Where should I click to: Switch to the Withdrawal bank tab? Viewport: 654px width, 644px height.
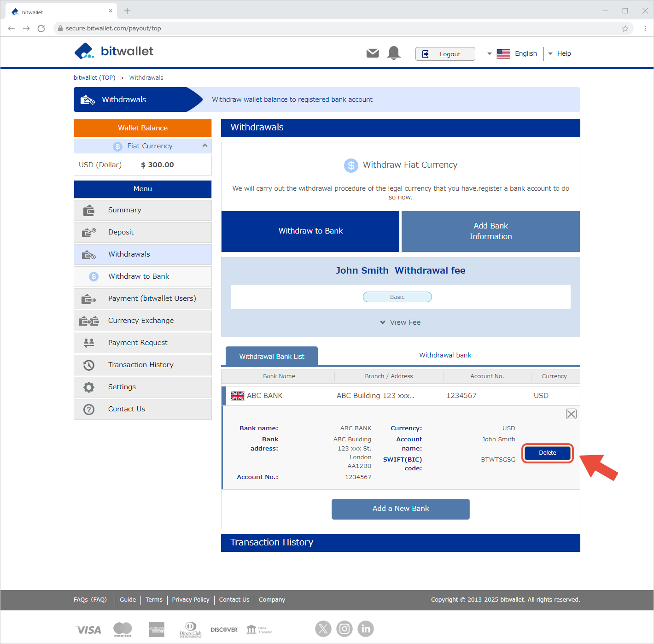445,355
